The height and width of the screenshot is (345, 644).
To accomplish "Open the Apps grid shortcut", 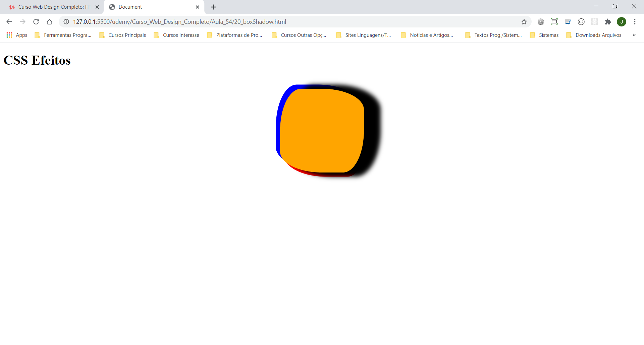I will point(17,35).
